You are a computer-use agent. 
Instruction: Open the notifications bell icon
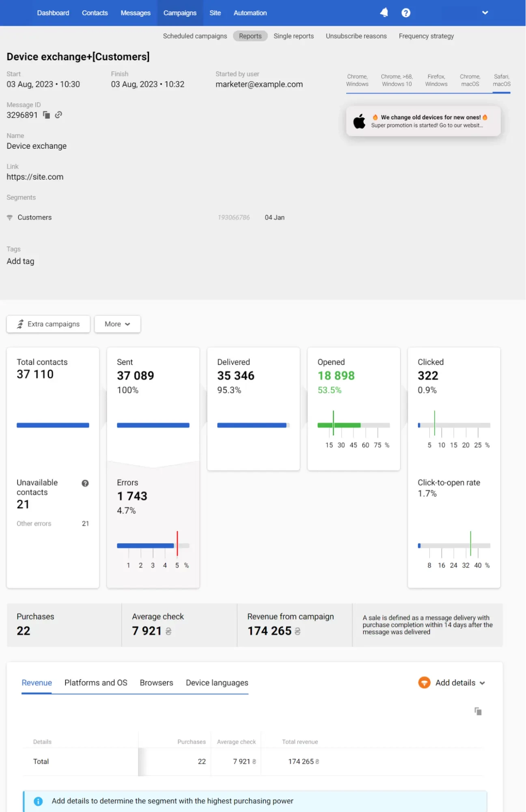click(x=384, y=13)
